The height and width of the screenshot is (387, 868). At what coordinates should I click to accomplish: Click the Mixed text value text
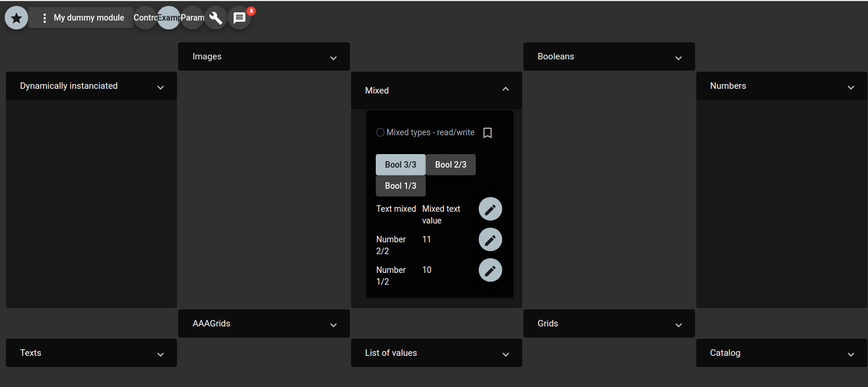[x=441, y=215]
